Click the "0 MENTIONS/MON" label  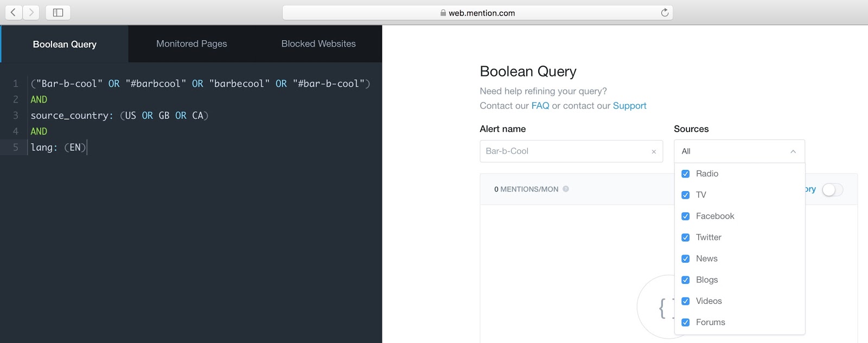click(526, 189)
